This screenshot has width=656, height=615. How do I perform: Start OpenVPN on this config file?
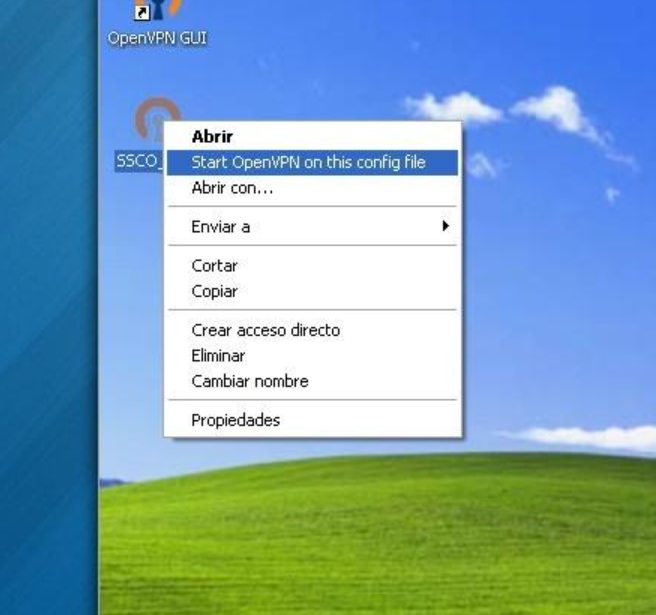point(308,162)
